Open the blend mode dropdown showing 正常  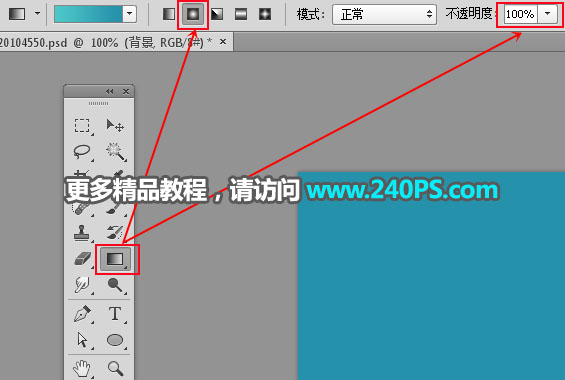384,14
